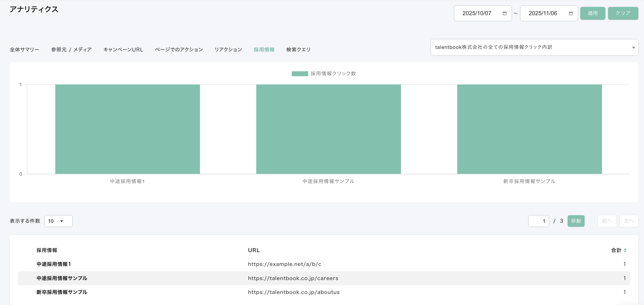The width and height of the screenshot is (644, 305).
Task: Click x-axis label 新卒採用情報サンプル
Action: [x=529, y=181]
